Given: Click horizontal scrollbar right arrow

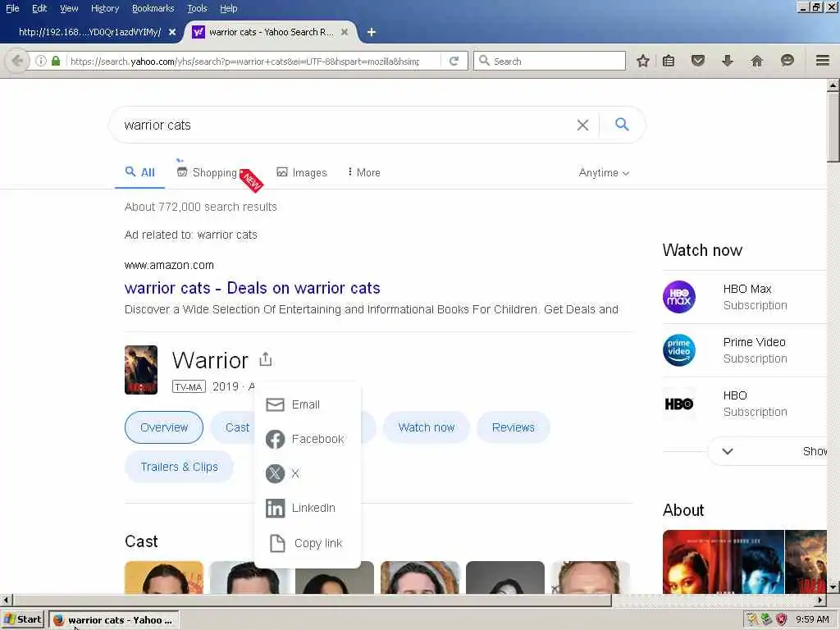Looking at the screenshot, I should click(820, 600).
